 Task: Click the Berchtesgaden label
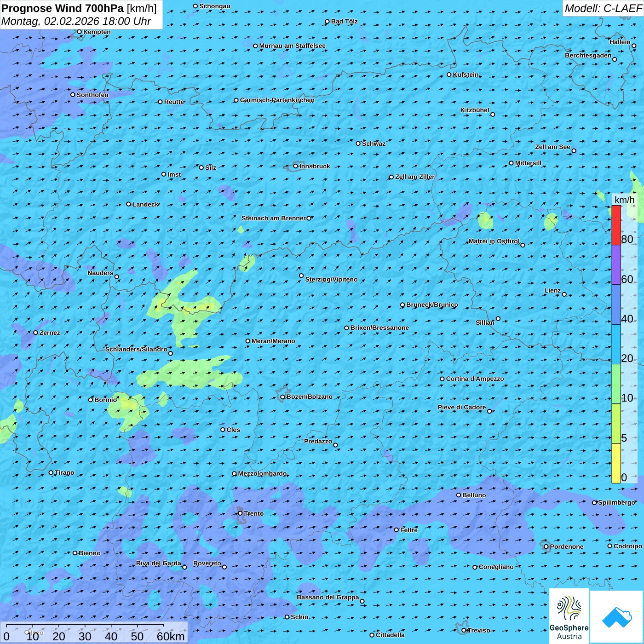click(588, 55)
